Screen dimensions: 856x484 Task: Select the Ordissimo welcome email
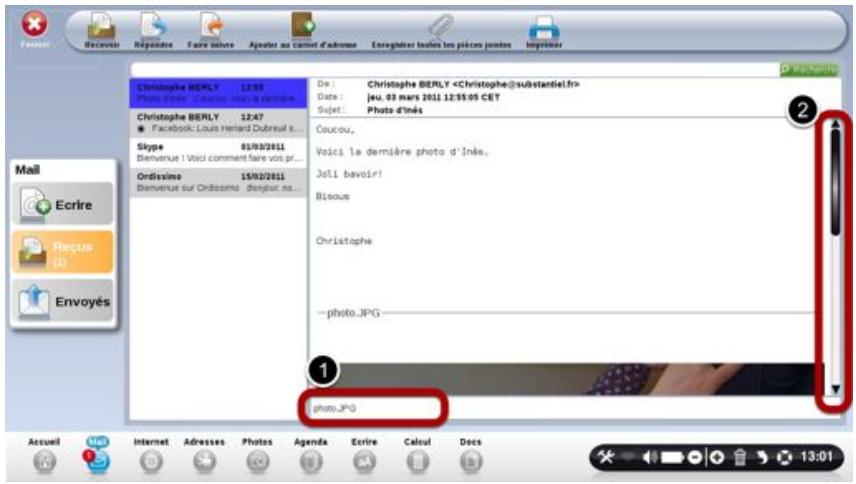218,182
